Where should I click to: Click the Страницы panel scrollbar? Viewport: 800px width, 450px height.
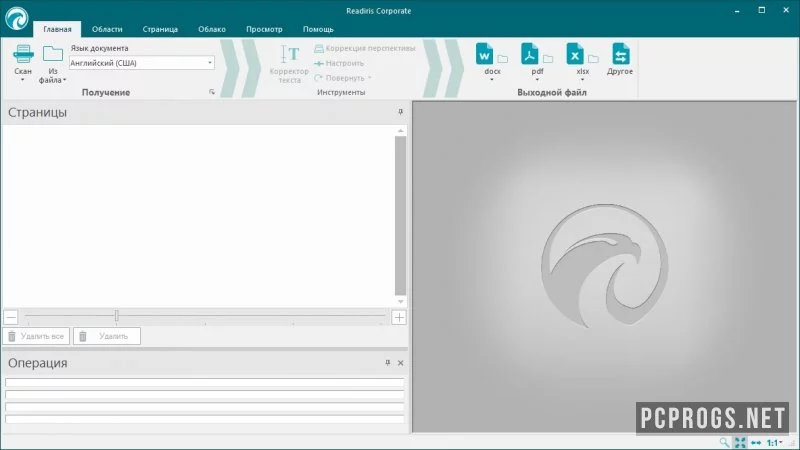(x=400, y=216)
